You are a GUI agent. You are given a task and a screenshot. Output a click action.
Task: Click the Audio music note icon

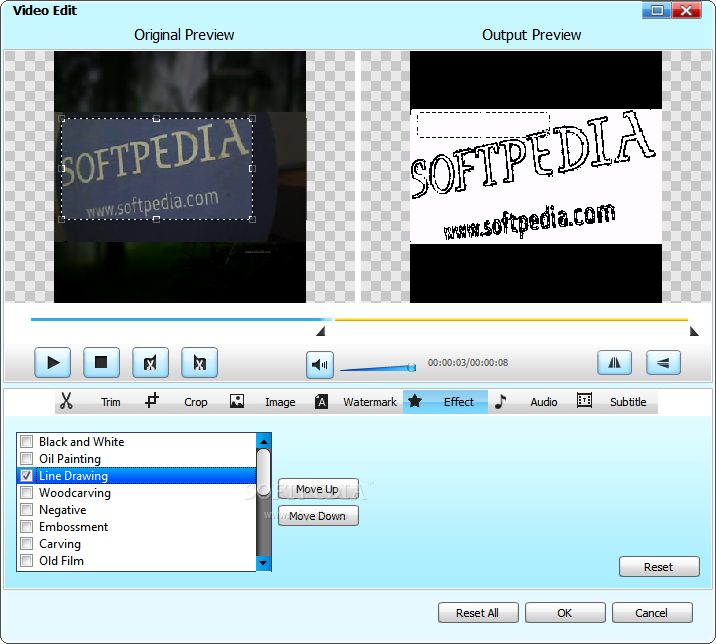500,401
